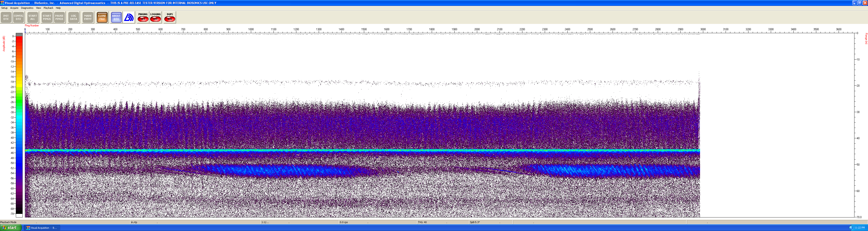Image resolution: width=868 pixels, height=231 pixels.
Task: Click the orange CLOSE FILE button
Action: (x=102, y=18)
